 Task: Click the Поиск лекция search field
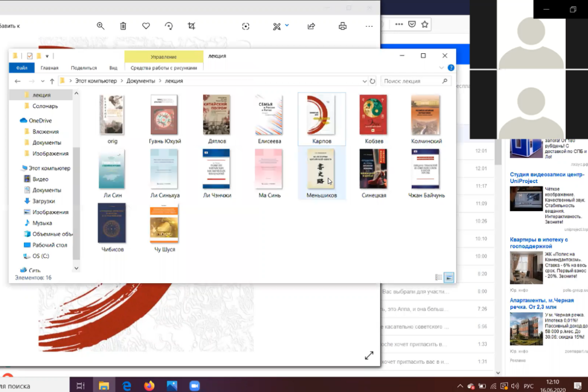coord(415,81)
